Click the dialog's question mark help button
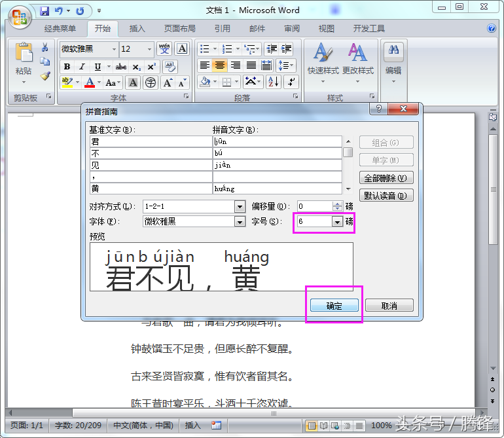The image size is (504, 438). [378, 109]
